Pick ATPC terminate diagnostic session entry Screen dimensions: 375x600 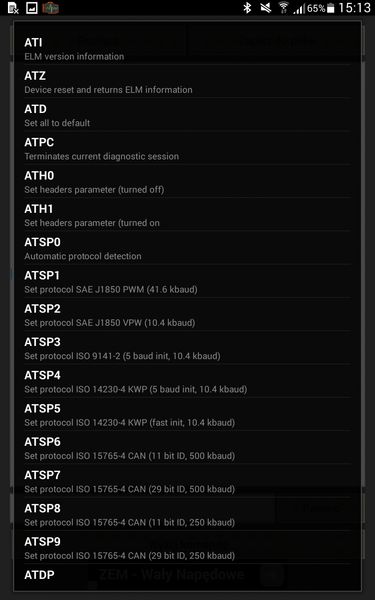coord(188,148)
